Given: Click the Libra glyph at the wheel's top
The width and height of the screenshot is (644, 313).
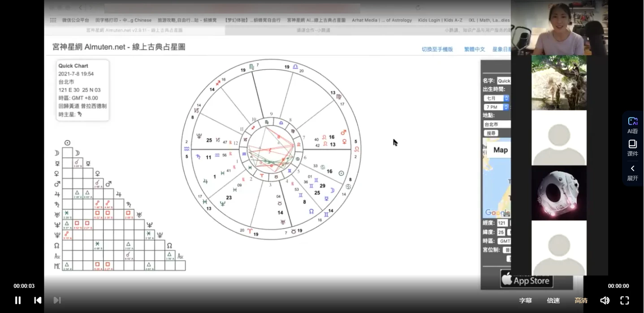Looking at the screenshot, I should pyautogui.click(x=295, y=67).
